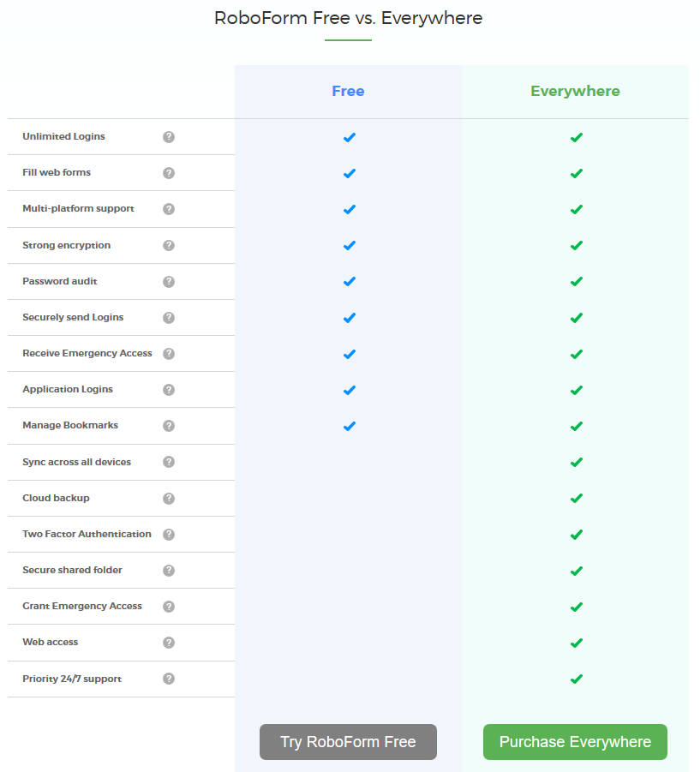The height and width of the screenshot is (772, 700).
Task: Click the Secure shared folder help icon
Action: click(x=169, y=571)
